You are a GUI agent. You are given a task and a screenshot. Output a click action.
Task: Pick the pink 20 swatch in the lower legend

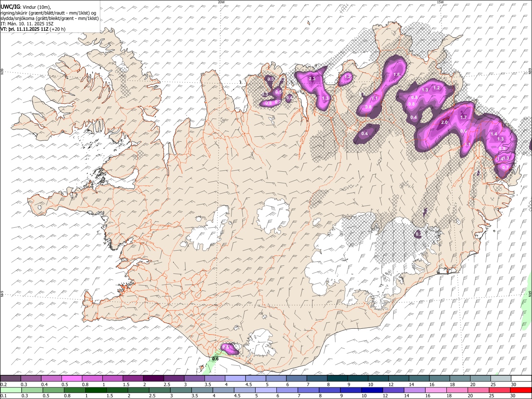click(x=479, y=390)
